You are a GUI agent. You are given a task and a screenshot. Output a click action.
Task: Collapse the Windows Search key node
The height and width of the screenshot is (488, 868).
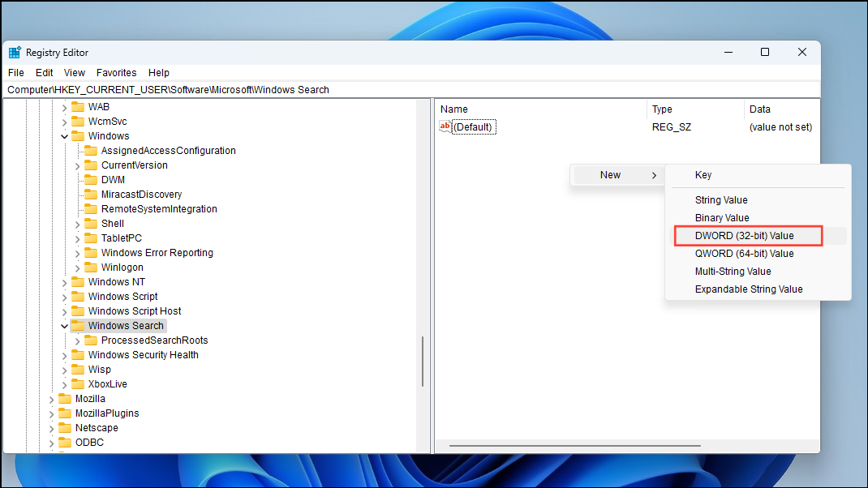[65, 326]
